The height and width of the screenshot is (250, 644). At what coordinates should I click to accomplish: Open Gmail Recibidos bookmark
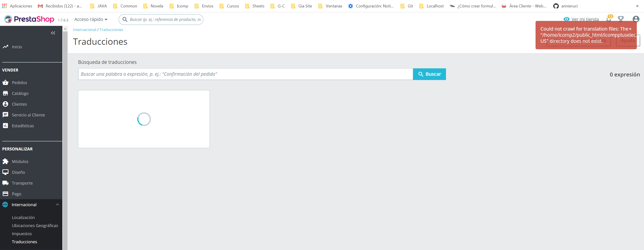(60, 6)
